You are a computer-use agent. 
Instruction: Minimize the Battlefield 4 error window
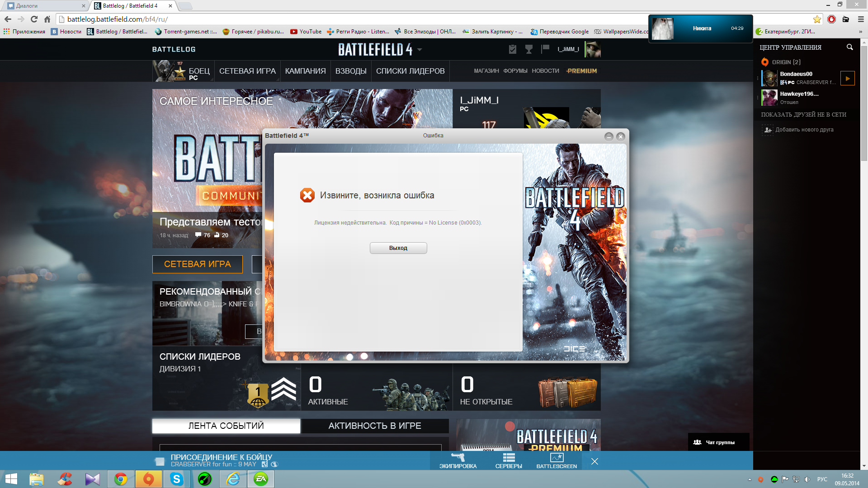[x=609, y=136]
